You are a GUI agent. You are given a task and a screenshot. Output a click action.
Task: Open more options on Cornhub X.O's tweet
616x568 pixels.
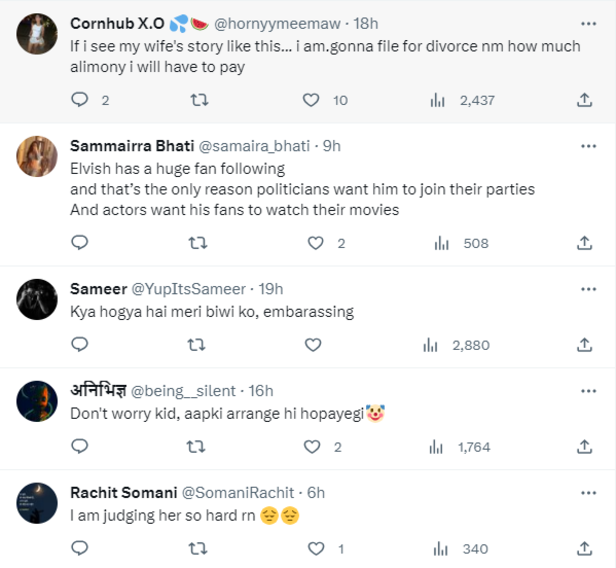click(x=586, y=22)
